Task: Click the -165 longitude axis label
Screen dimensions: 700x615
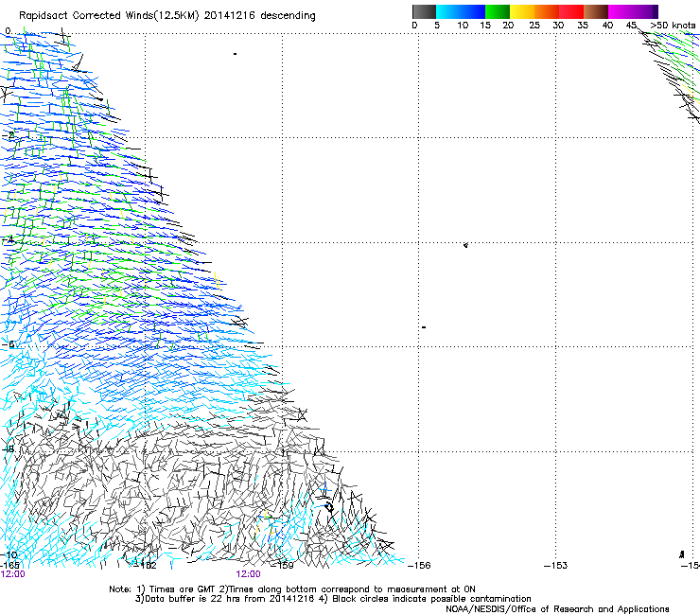Action: 9,566
